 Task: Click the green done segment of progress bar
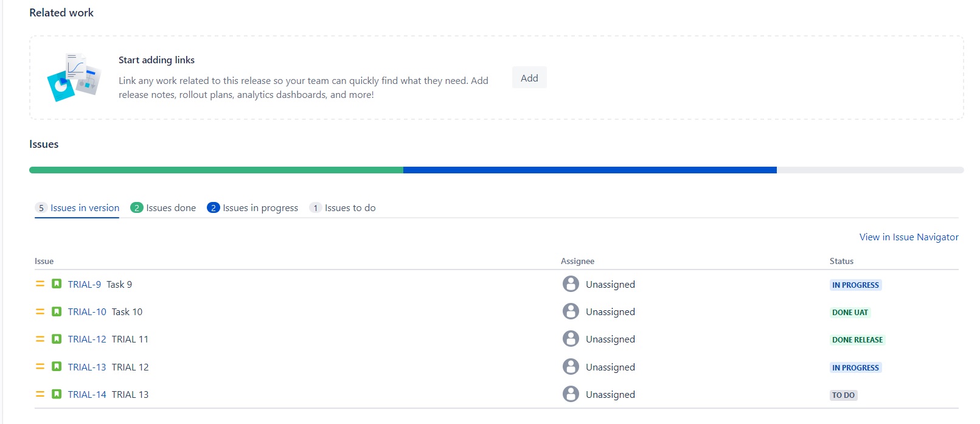click(x=216, y=170)
